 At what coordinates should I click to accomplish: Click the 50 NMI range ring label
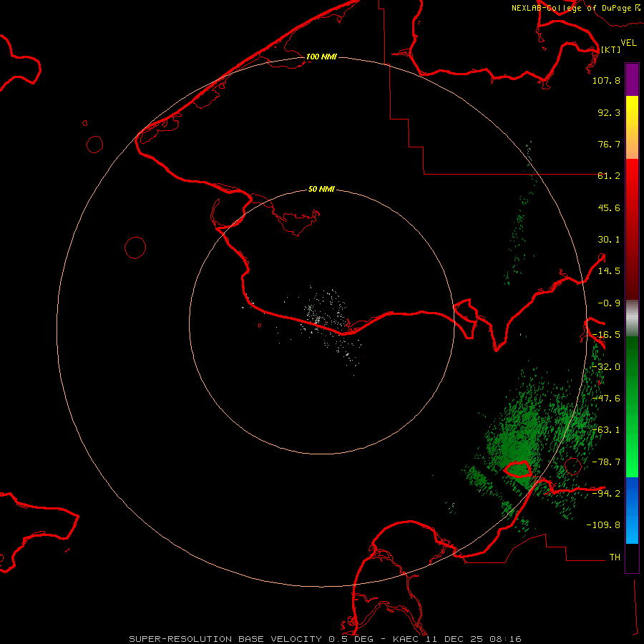[x=321, y=190]
